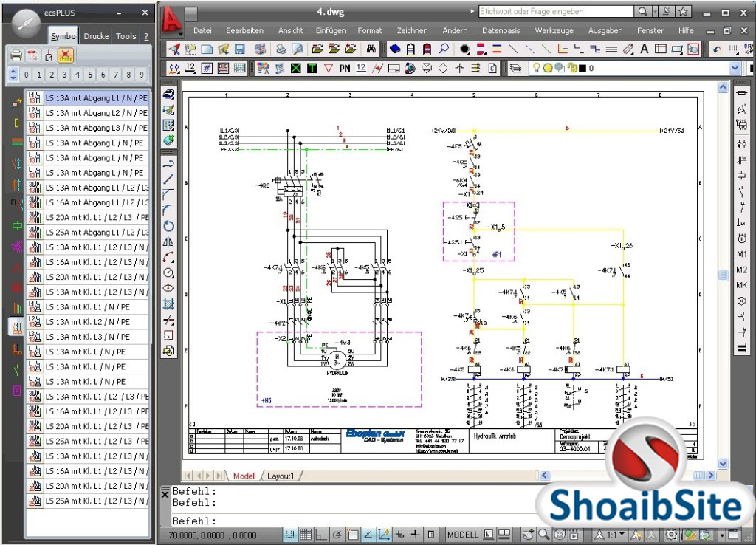Toggle polar tracking in the status bar

point(337,535)
